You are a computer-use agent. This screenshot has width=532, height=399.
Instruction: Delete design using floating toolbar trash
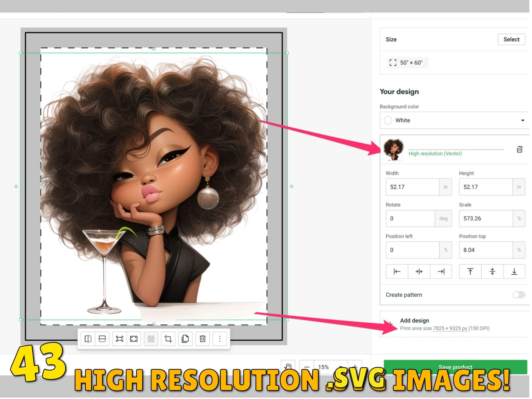202,339
